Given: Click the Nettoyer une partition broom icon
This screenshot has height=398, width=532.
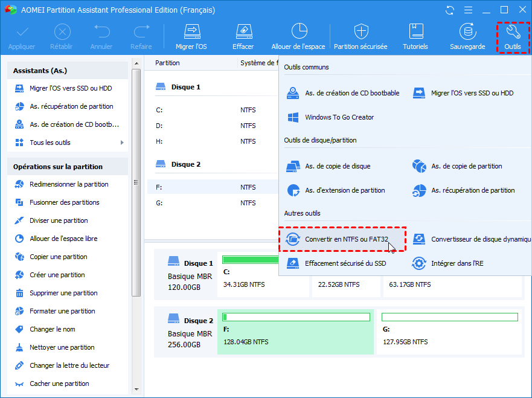Looking at the screenshot, I should tap(19, 347).
